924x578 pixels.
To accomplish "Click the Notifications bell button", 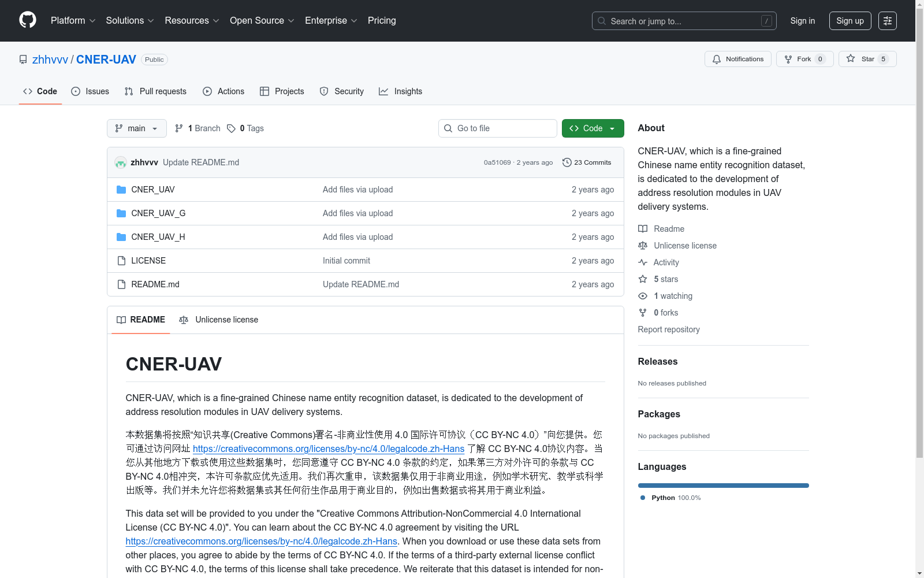I will click(738, 59).
